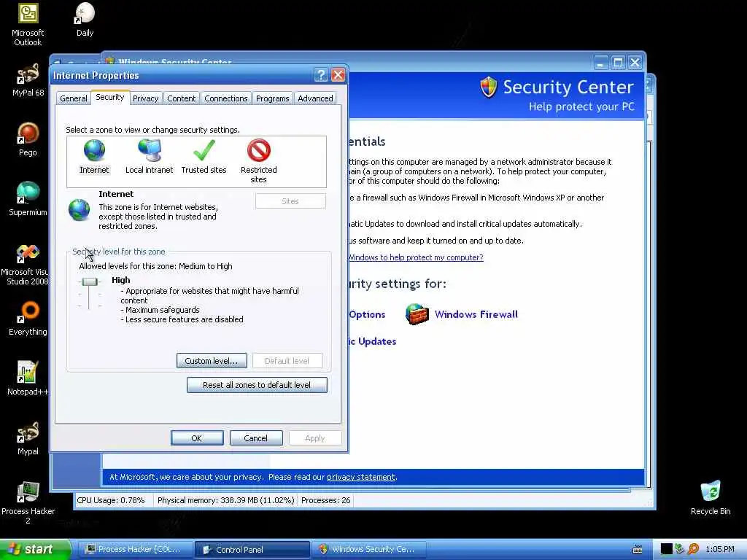The width and height of the screenshot is (747, 560).
Task: Switch to the Programs tab
Action: click(273, 98)
